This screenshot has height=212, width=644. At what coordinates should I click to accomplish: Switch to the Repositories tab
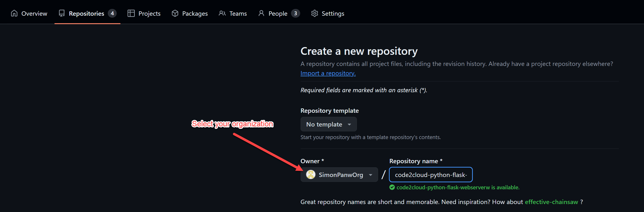click(x=87, y=13)
